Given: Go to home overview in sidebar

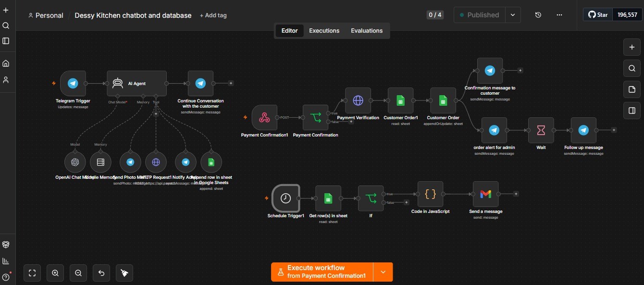Looking at the screenshot, I should point(6,63).
